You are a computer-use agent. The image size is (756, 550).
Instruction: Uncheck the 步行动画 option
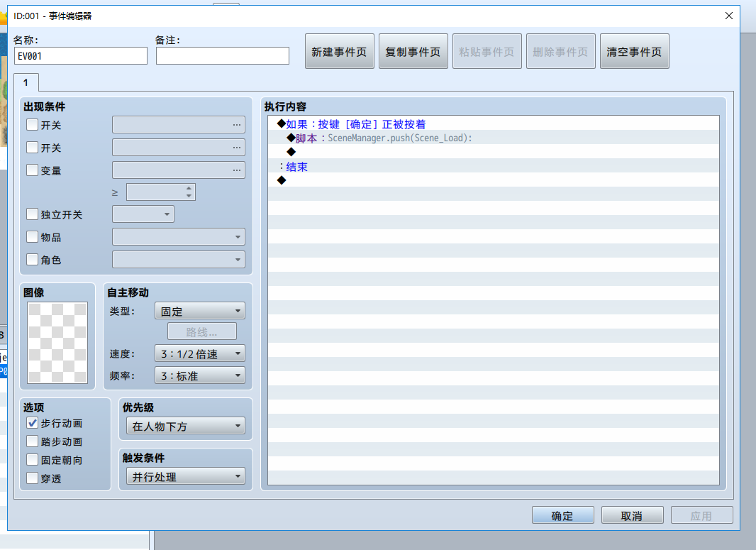click(33, 423)
